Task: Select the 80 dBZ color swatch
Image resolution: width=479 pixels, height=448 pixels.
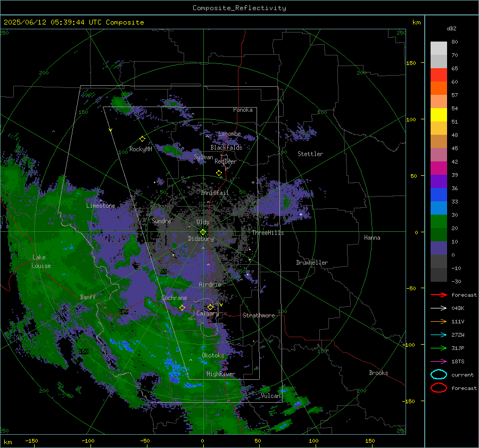Action: pyautogui.click(x=439, y=48)
